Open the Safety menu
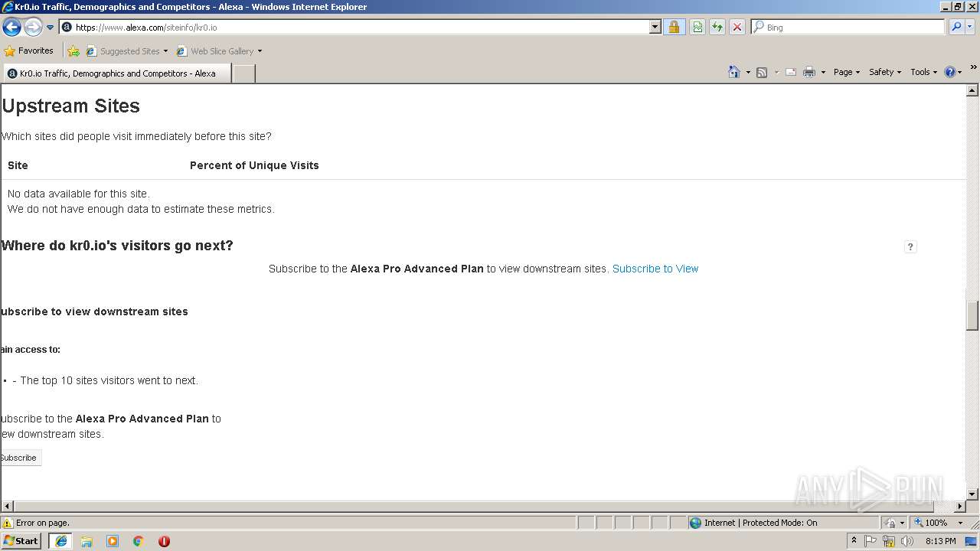The width and height of the screenshot is (980, 551). [x=885, y=72]
